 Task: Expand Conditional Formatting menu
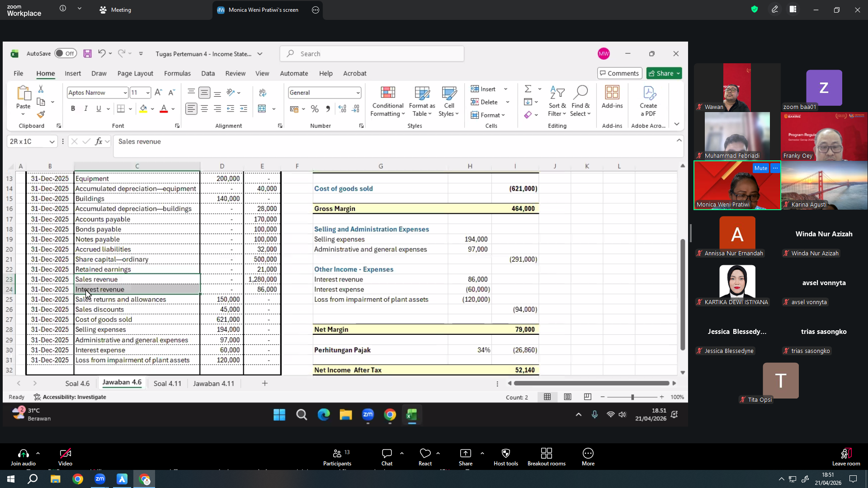click(x=387, y=101)
